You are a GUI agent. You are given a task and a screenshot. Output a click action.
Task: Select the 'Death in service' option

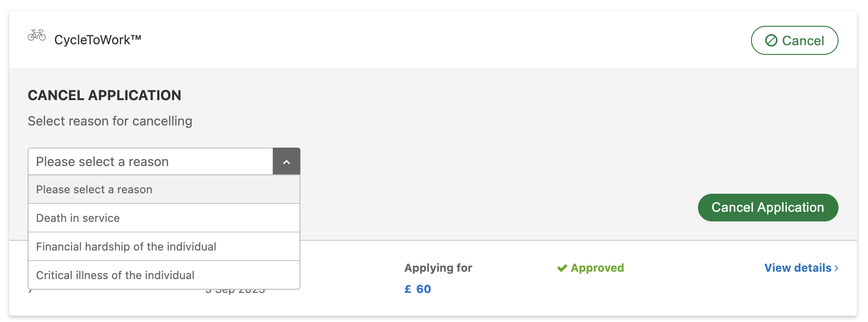point(164,218)
